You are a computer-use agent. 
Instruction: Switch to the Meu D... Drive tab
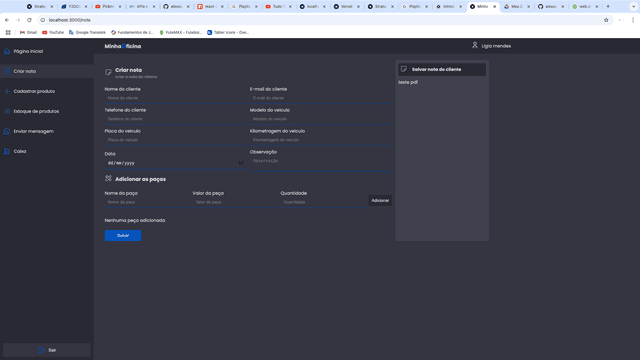coord(517,7)
